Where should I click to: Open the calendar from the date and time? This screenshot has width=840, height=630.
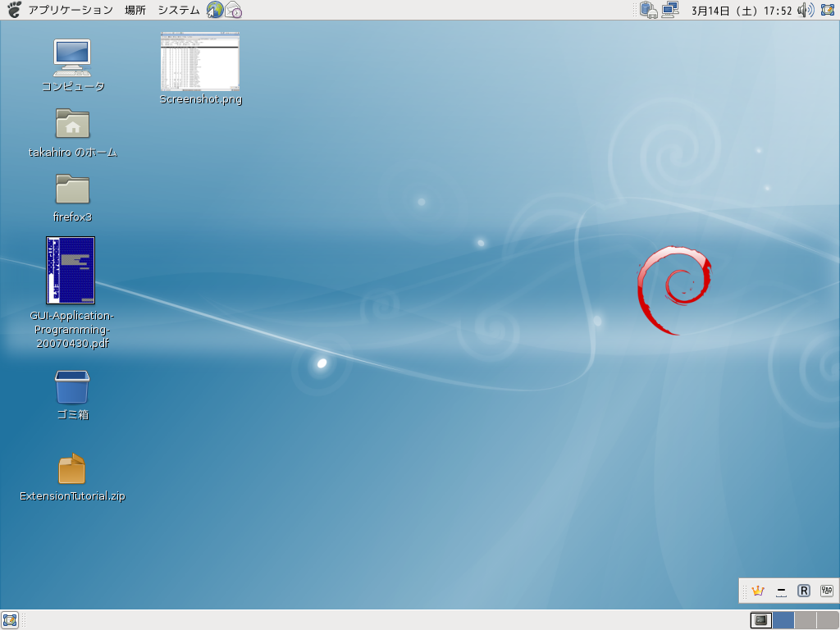click(x=741, y=10)
